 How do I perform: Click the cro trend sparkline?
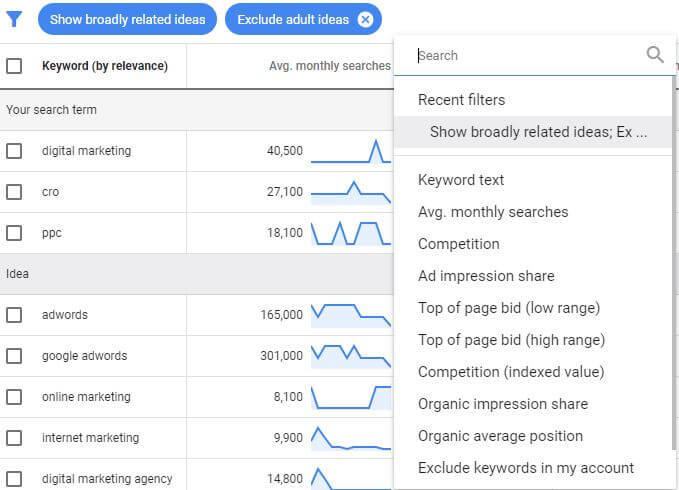[351, 192]
